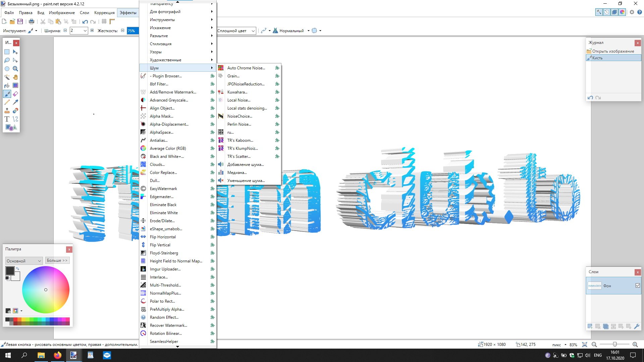The image size is (644, 362).
Task: Decrease brush width minus button
Action: 65,31
